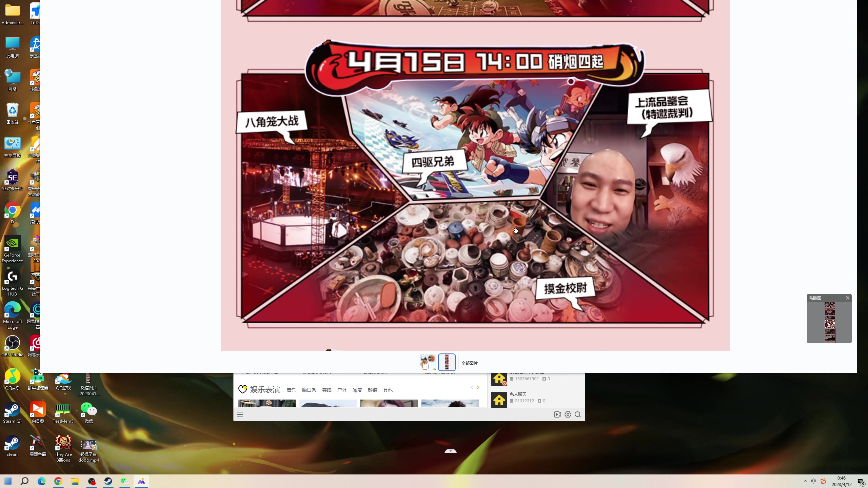The image size is (868, 488).
Task: Select 向日葵 desktop icon
Action: (38, 413)
